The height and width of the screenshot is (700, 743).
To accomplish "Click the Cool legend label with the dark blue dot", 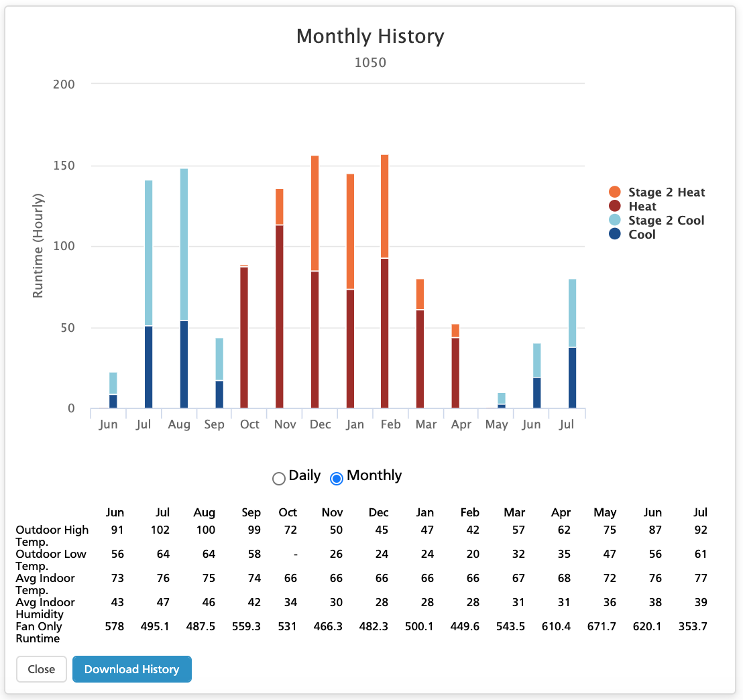I will (642, 234).
